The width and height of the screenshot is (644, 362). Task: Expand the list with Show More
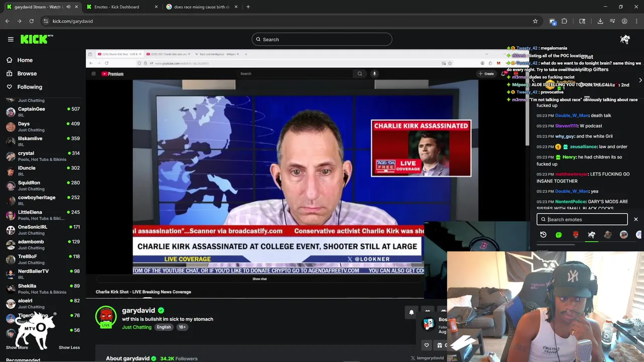pyautogui.click(x=17, y=347)
